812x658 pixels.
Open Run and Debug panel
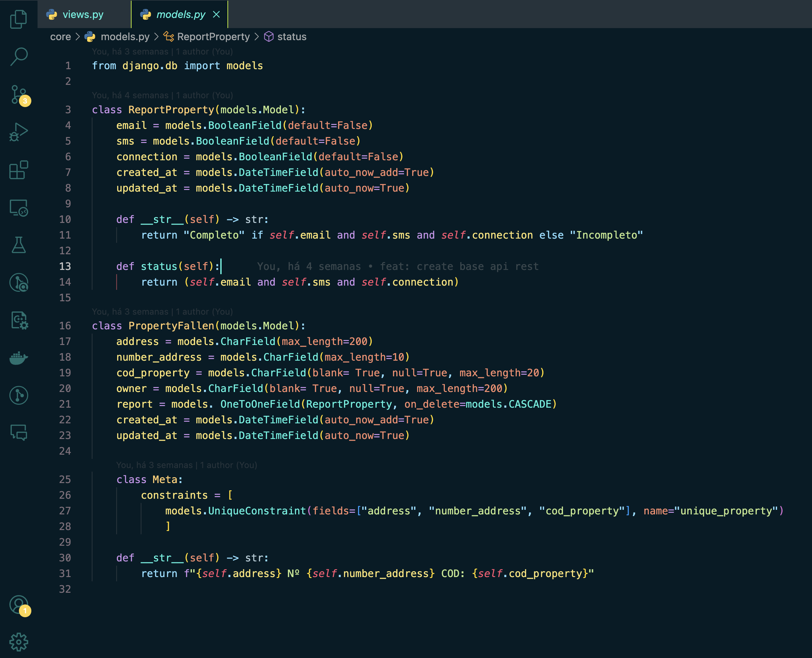point(18,132)
